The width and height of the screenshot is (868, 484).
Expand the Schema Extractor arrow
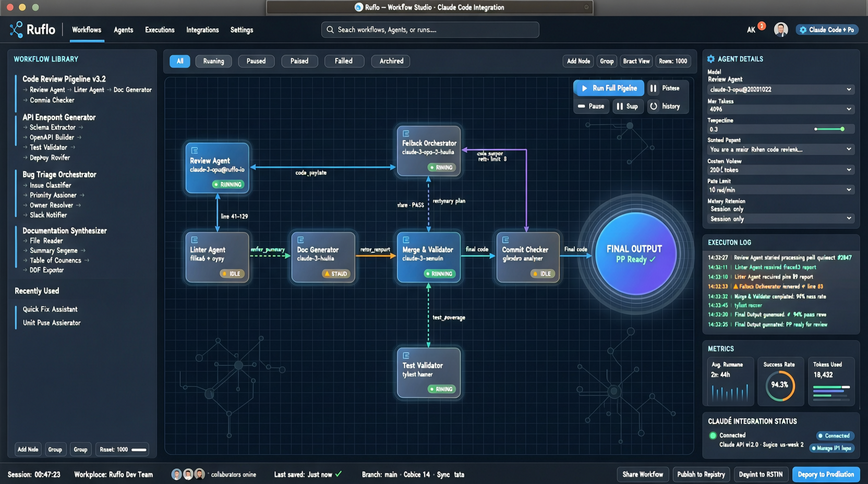coord(81,127)
